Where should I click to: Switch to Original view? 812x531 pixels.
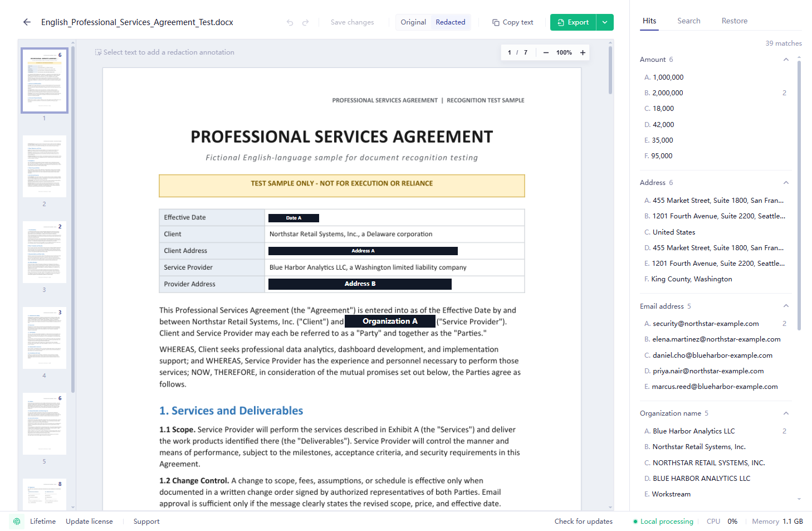pos(413,22)
